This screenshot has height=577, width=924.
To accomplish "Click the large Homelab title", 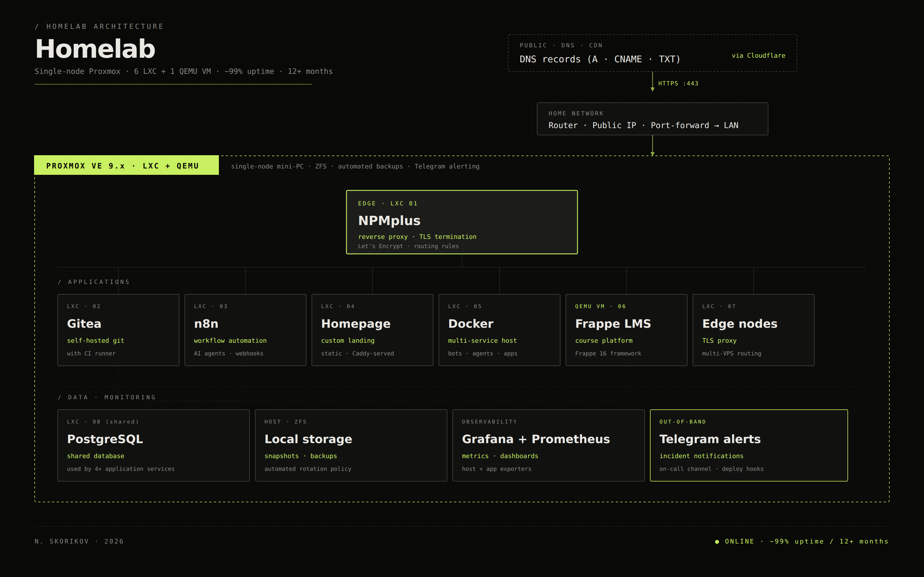I will pyautogui.click(x=96, y=49).
